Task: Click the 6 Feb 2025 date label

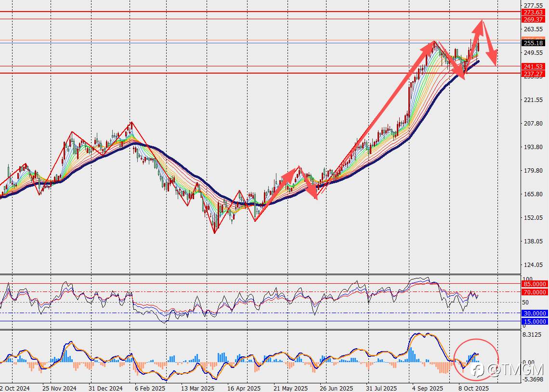Action: click(150, 389)
